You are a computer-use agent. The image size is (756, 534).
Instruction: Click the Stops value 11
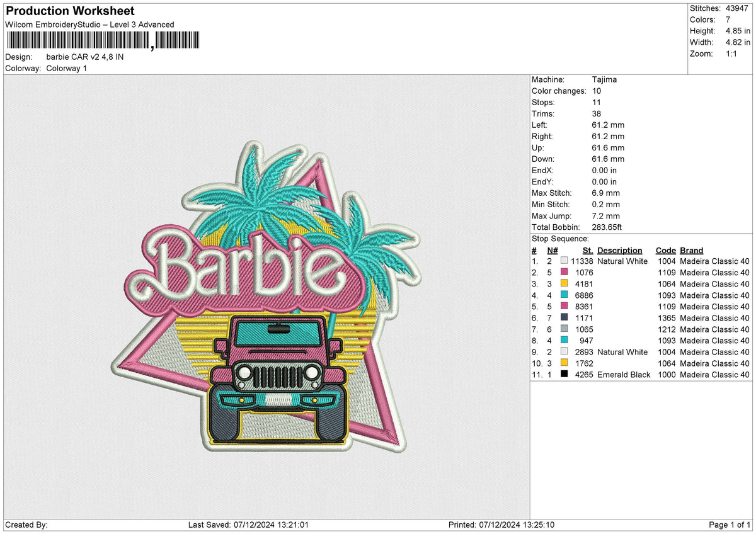coord(597,102)
